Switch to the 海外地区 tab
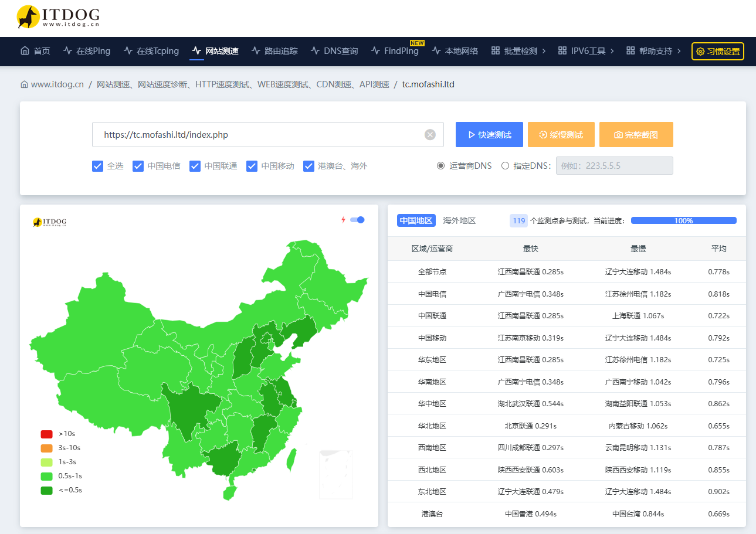756x534 pixels. [459, 220]
